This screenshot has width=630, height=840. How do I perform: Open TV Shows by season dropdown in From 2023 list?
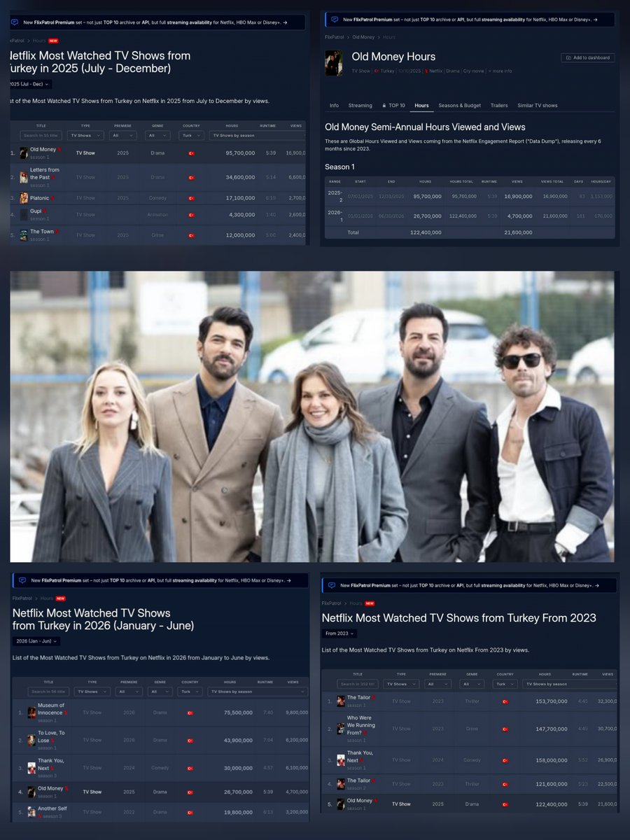(570, 684)
